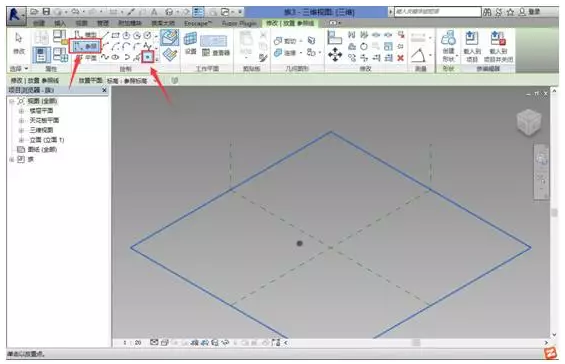
Task: Click the Open folder icon in quick access toolbar
Action: (34, 12)
